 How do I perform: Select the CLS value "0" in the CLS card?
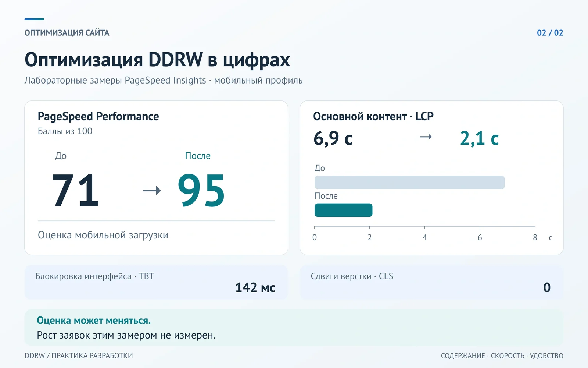tap(547, 287)
